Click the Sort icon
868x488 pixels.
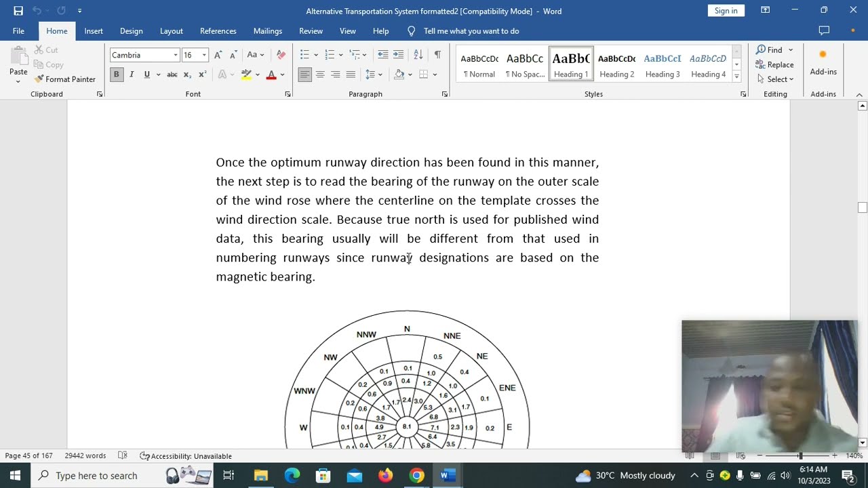click(418, 55)
